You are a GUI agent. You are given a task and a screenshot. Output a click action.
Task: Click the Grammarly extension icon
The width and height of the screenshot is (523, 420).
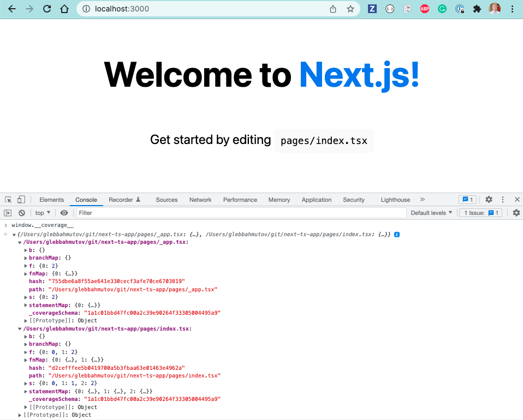tap(442, 9)
